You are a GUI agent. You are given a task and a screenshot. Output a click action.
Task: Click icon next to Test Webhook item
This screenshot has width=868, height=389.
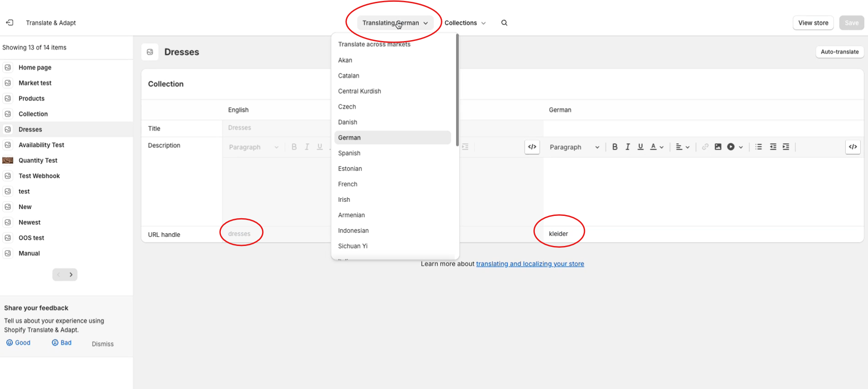(x=8, y=176)
